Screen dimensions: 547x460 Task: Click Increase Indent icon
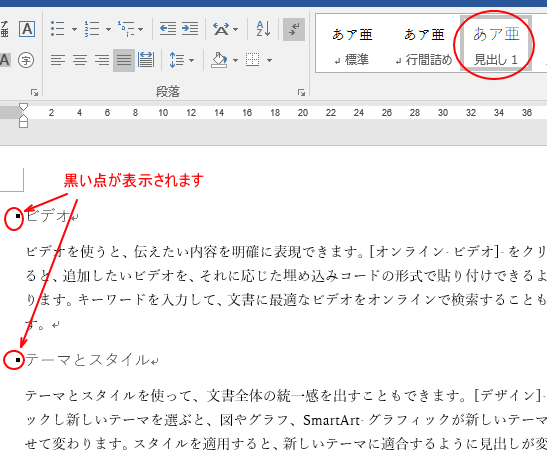tap(190, 29)
